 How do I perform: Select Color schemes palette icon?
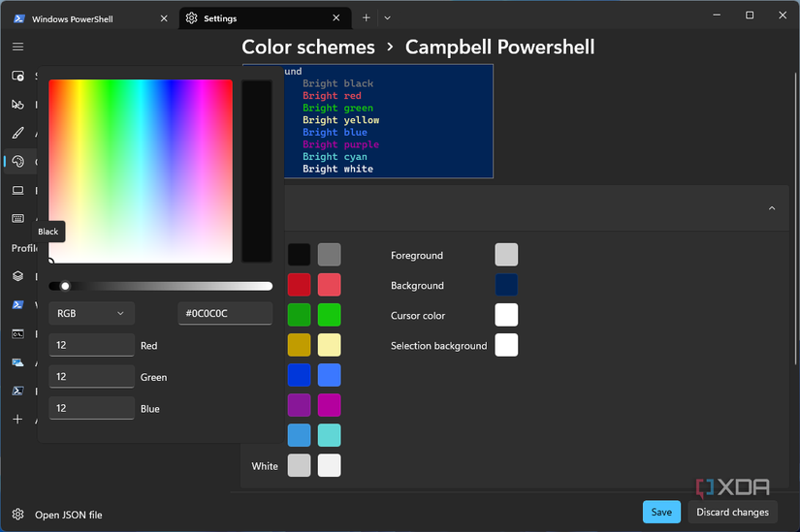click(17, 162)
